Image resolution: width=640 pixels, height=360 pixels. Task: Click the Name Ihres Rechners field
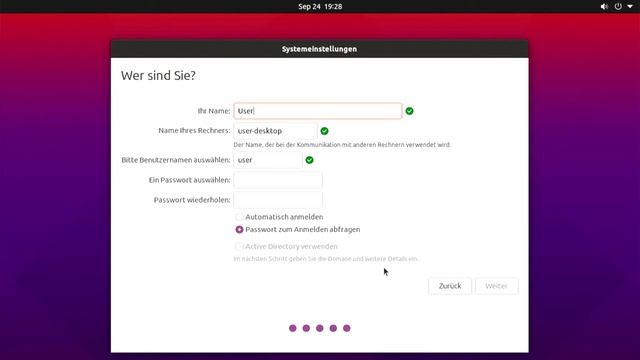click(275, 131)
